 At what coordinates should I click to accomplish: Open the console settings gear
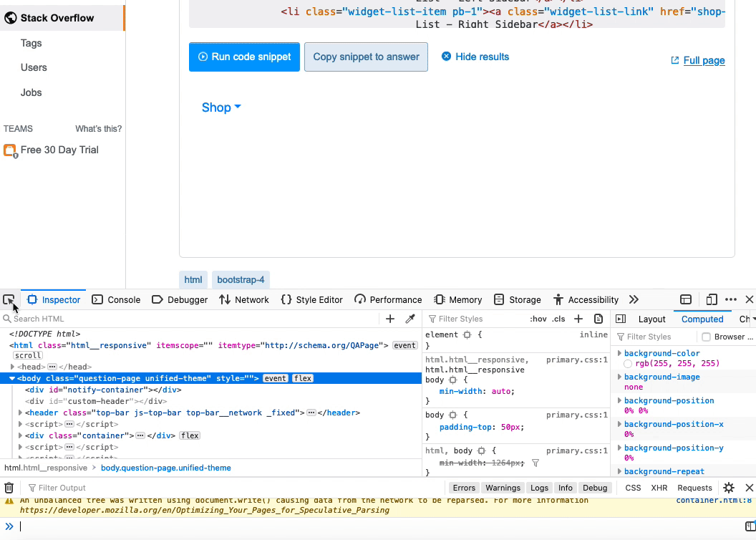[729, 488]
